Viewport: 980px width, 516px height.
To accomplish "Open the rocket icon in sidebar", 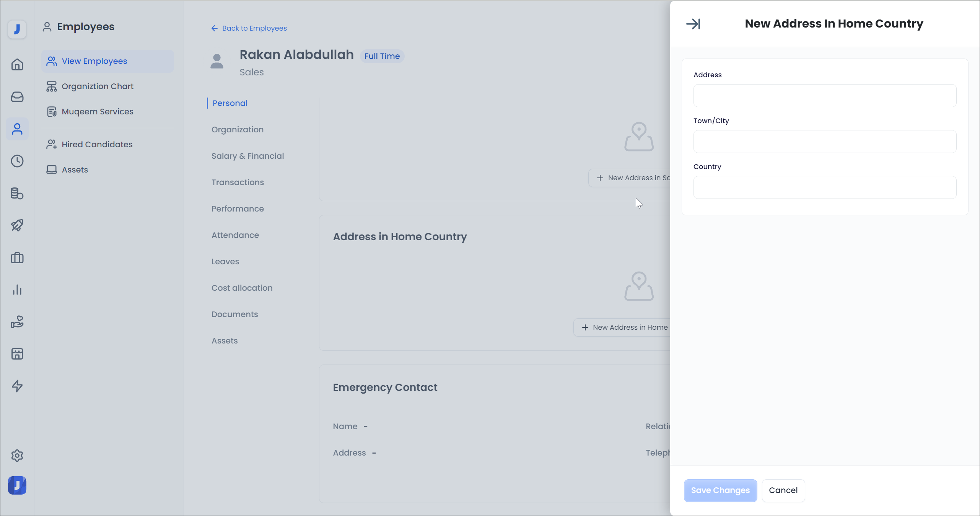I will (x=17, y=225).
